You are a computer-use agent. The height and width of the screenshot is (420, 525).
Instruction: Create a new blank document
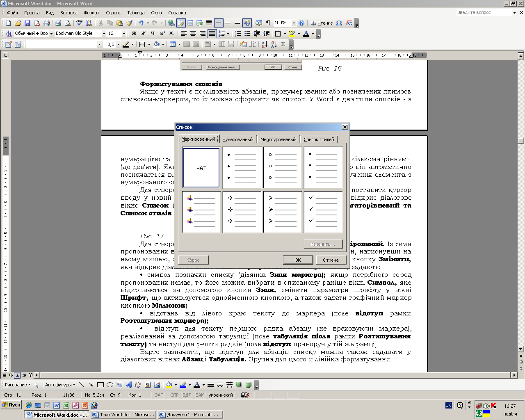8,23
